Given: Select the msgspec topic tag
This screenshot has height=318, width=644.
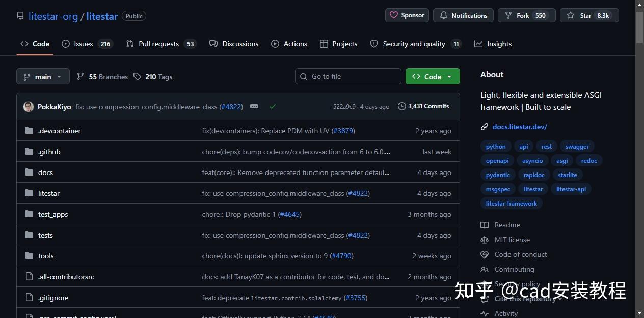Looking at the screenshot, I should [x=498, y=189].
